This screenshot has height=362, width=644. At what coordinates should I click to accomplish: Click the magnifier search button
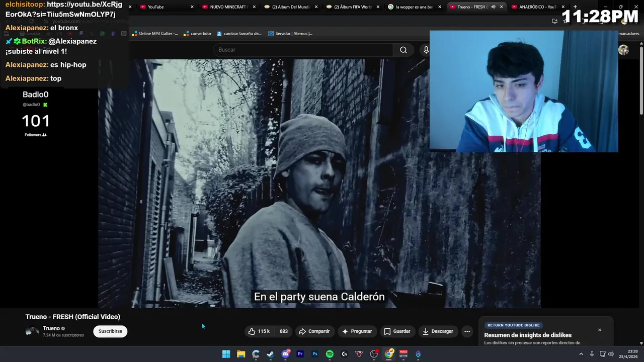tap(404, 50)
